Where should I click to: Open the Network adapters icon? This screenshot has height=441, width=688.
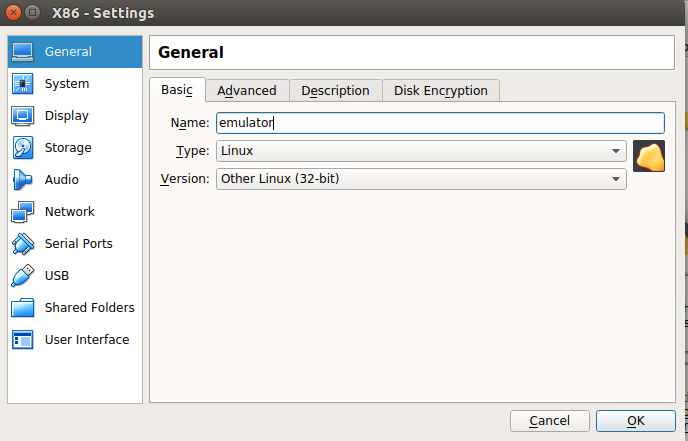click(23, 212)
